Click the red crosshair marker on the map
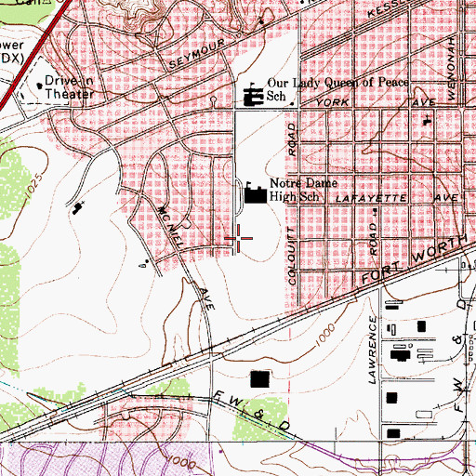Viewport: 476px width, 476px height. (x=238, y=238)
